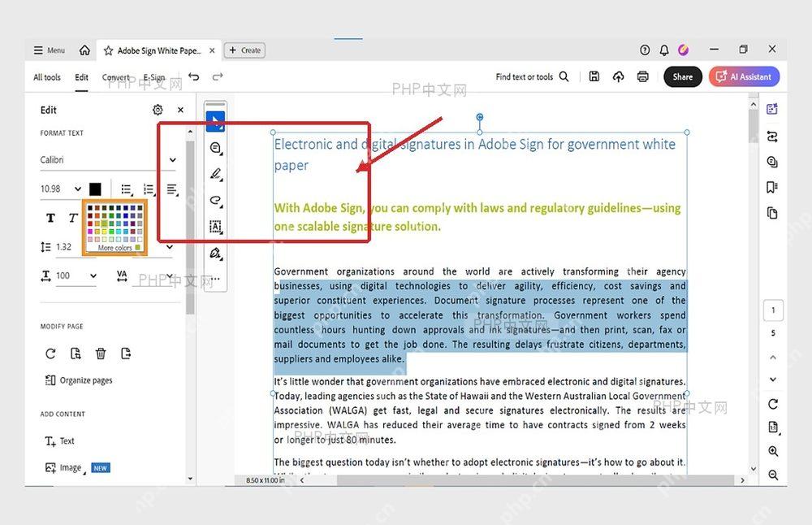Image resolution: width=812 pixels, height=525 pixels.
Task: Open the notifications bell
Action: tap(664, 50)
